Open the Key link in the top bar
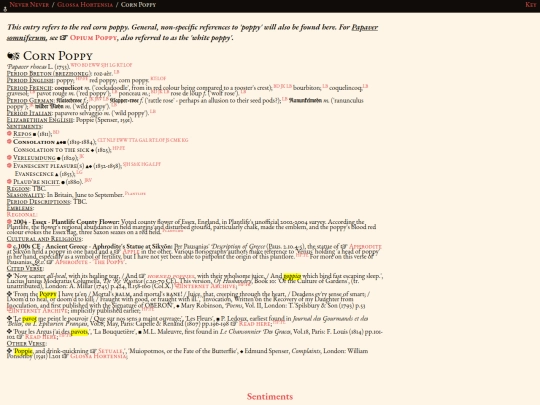This screenshot has height=405, width=540. (x=530, y=5)
